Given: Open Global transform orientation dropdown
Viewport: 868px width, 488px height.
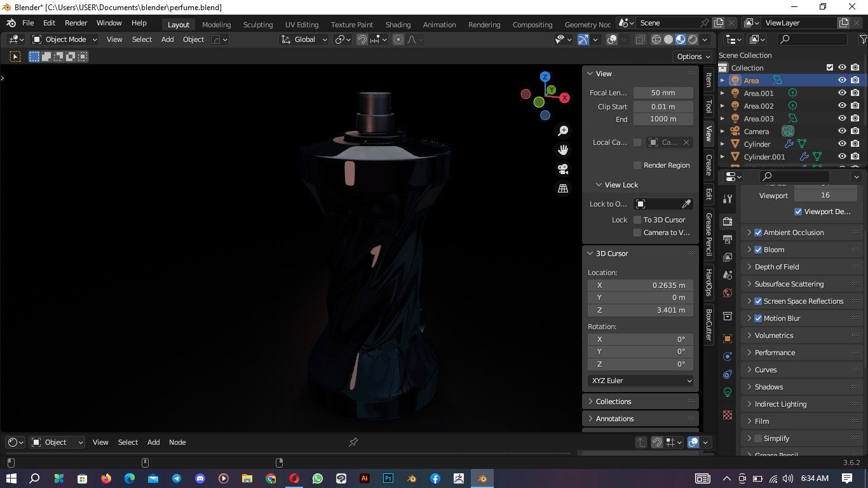Looking at the screenshot, I should point(304,39).
